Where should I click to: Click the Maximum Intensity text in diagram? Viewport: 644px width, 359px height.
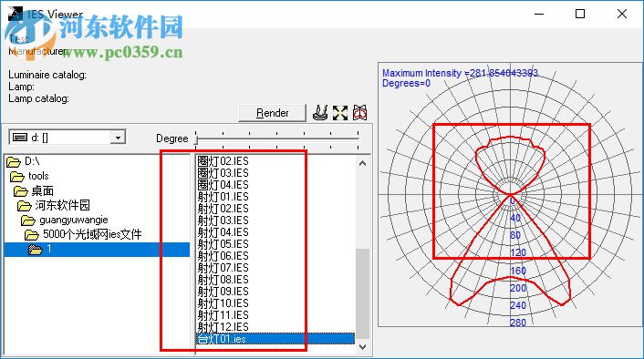click(460, 73)
